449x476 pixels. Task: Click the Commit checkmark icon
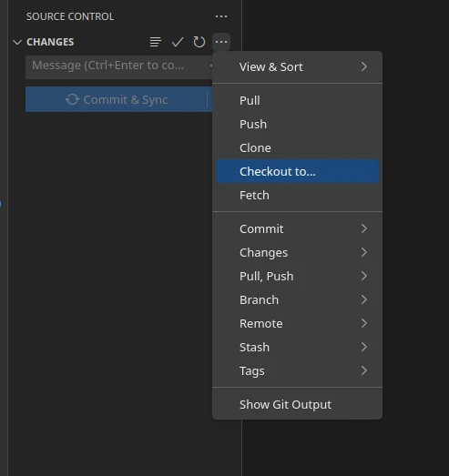coord(178,42)
